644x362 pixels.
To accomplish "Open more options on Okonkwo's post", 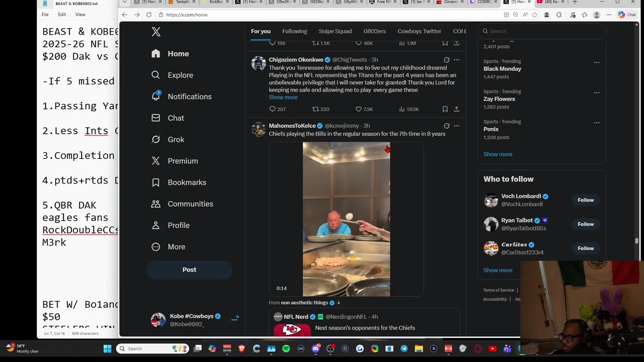I will pos(456,60).
